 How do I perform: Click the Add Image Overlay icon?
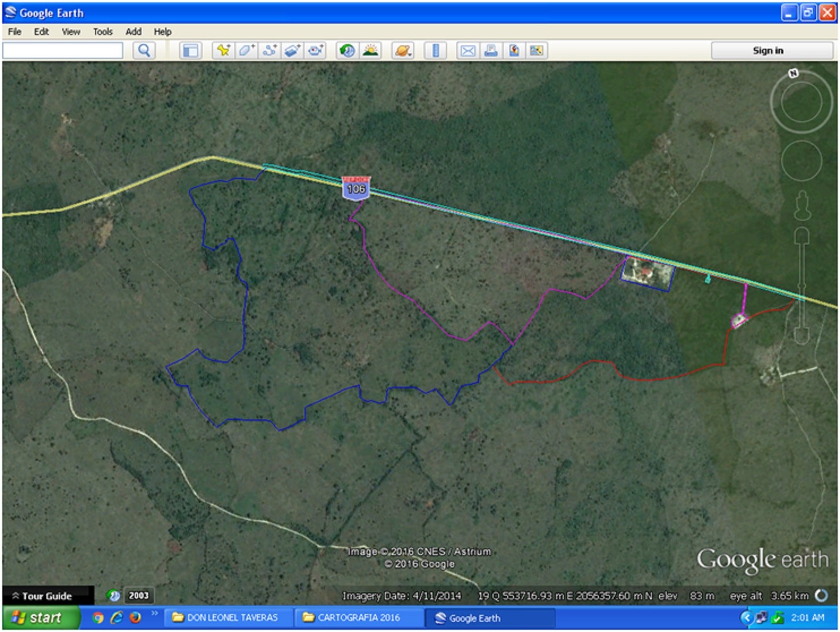pos(293,51)
